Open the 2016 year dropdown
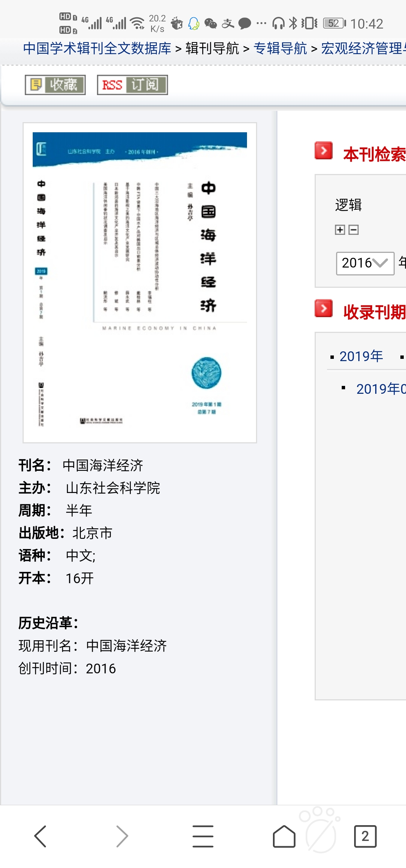Screen dimensions: 406x868 click(x=365, y=263)
